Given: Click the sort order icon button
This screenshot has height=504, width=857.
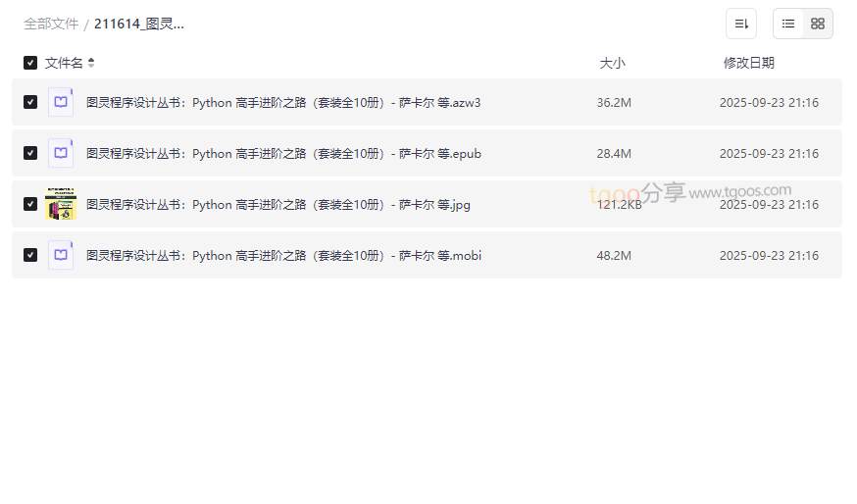Looking at the screenshot, I should point(741,24).
